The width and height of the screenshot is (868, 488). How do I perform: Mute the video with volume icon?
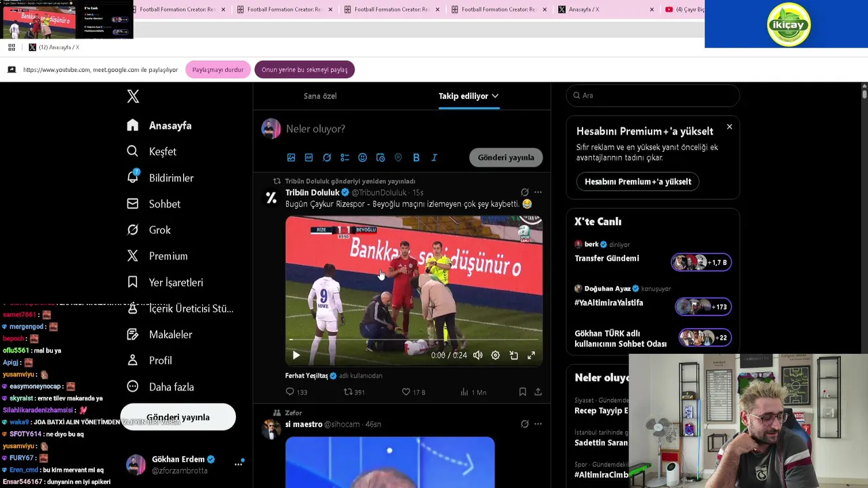point(478,355)
